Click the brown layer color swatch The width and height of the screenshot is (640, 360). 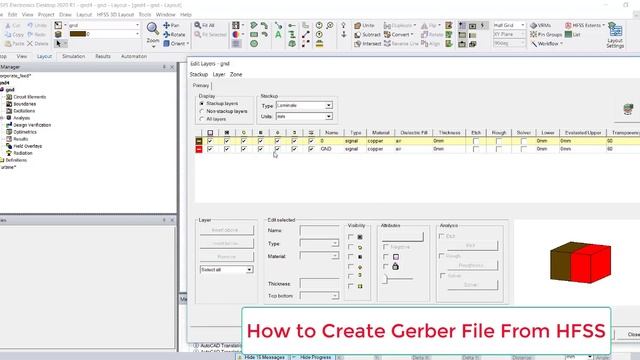point(78,34)
